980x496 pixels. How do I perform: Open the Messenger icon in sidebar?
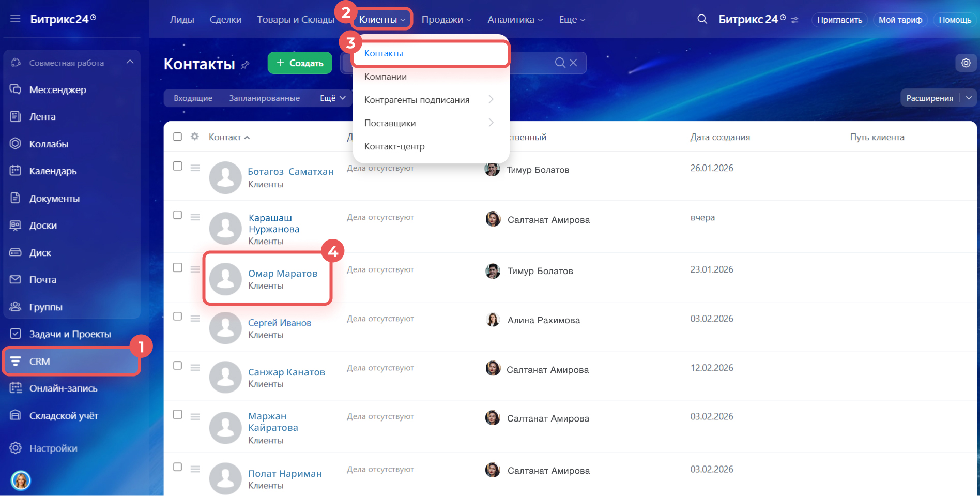[x=16, y=89]
